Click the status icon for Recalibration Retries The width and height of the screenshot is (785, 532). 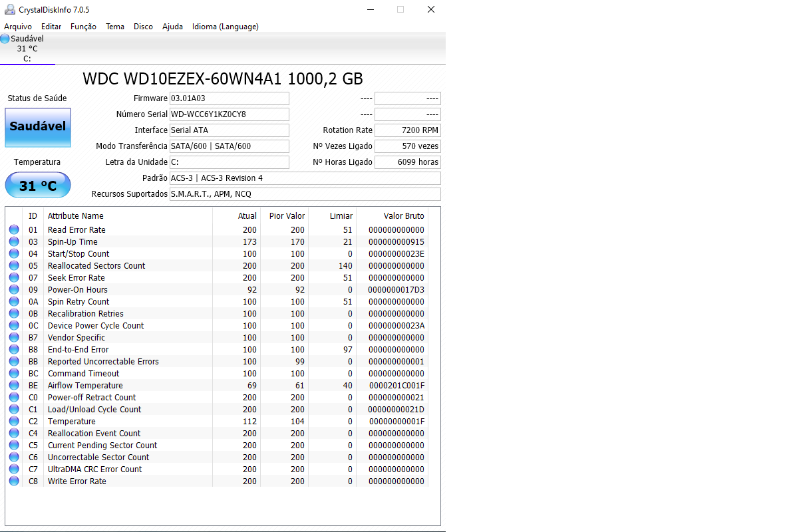tap(14, 314)
